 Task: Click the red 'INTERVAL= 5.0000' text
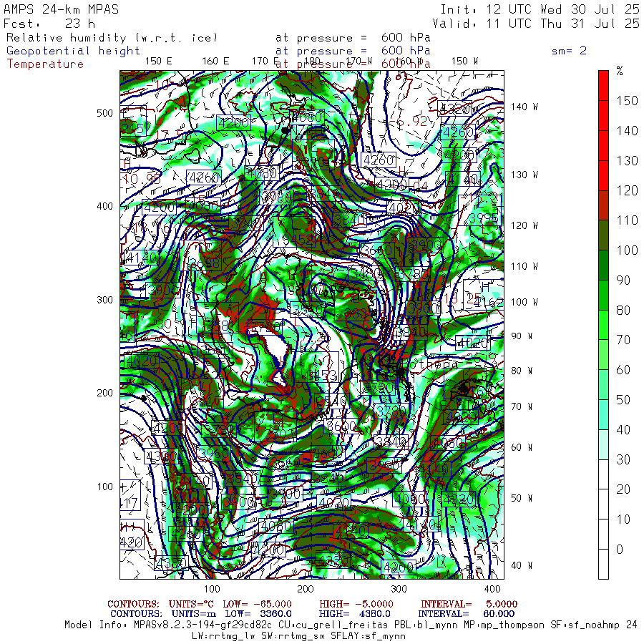tap(469, 604)
